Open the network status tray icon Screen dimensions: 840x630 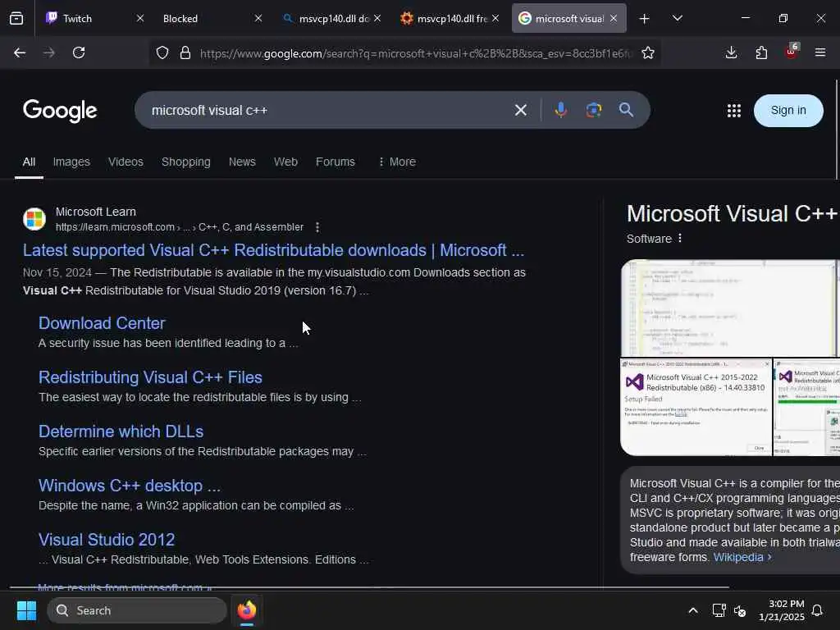pos(719,610)
